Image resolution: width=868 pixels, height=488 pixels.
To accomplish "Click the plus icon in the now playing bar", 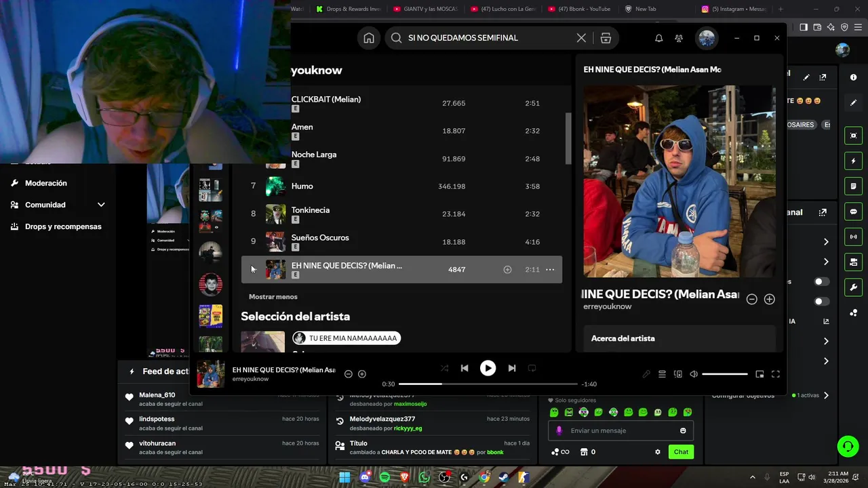I will coord(362,374).
